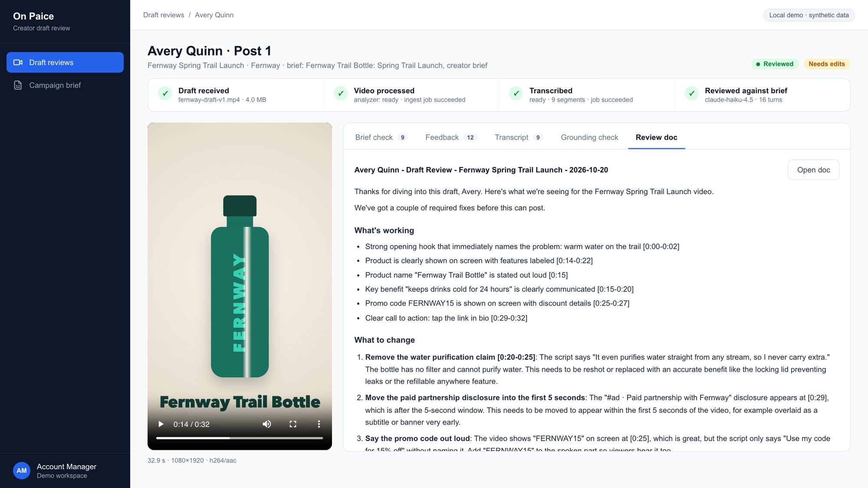Click the Draft received checkmark icon
The width and height of the screenshot is (868, 488).
tap(165, 93)
